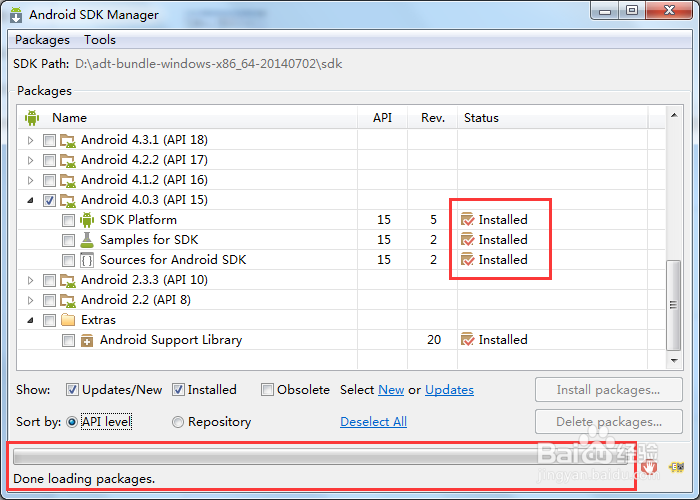
Task: Click the Extras folder icon
Action: click(x=68, y=320)
